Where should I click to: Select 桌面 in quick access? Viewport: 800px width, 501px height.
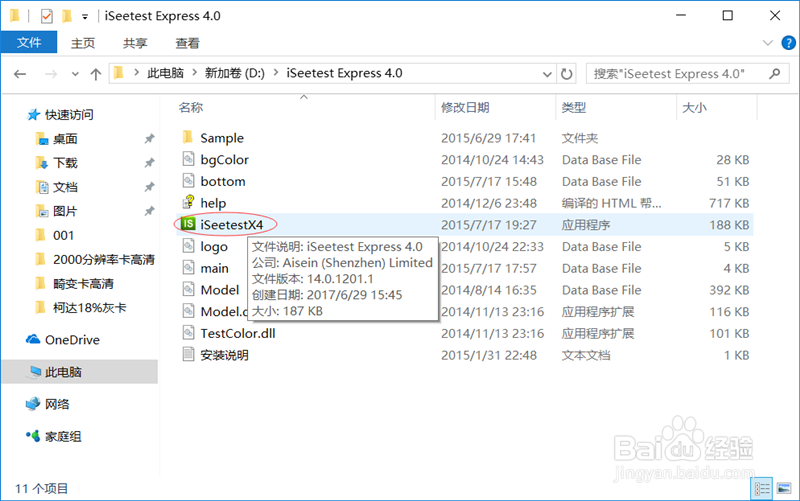[65, 139]
